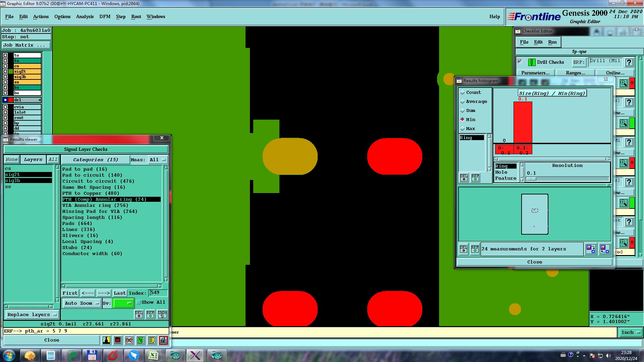Click the Last navigation button
The image size is (644, 362).
click(x=119, y=293)
